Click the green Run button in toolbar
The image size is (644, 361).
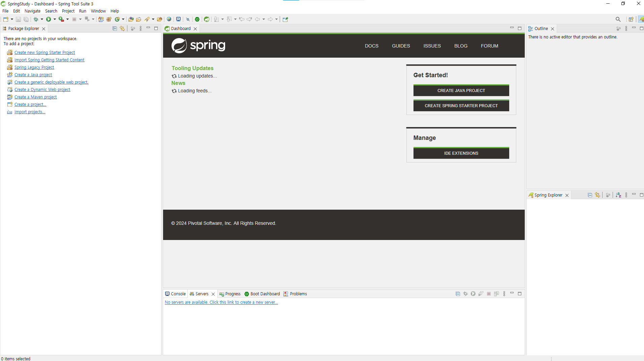click(x=49, y=19)
